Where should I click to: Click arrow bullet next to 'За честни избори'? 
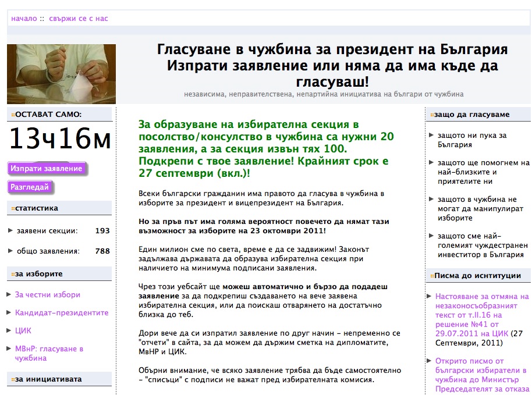click(x=9, y=295)
